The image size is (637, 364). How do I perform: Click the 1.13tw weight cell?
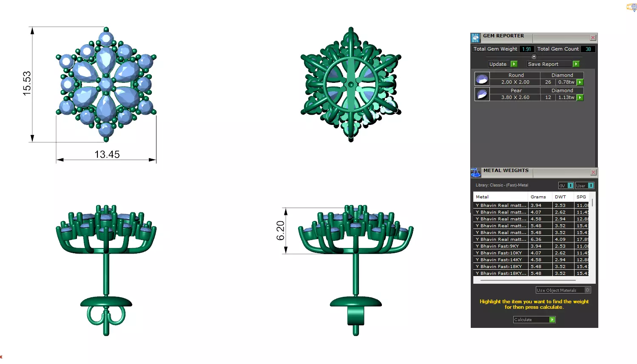pyautogui.click(x=566, y=98)
